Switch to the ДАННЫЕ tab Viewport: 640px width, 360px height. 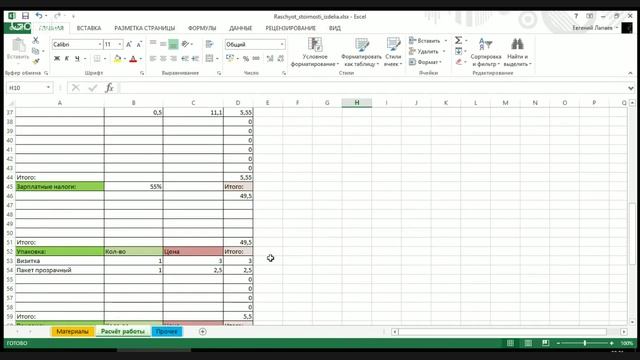pyautogui.click(x=240, y=28)
